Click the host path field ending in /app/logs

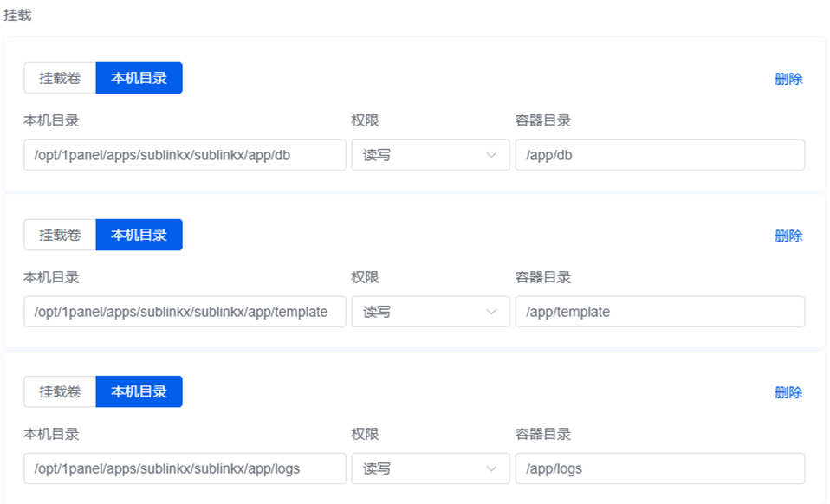(x=185, y=468)
